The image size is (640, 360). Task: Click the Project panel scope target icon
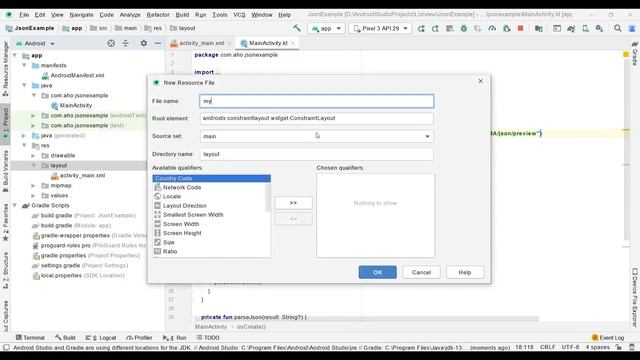pyautogui.click(x=111, y=43)
